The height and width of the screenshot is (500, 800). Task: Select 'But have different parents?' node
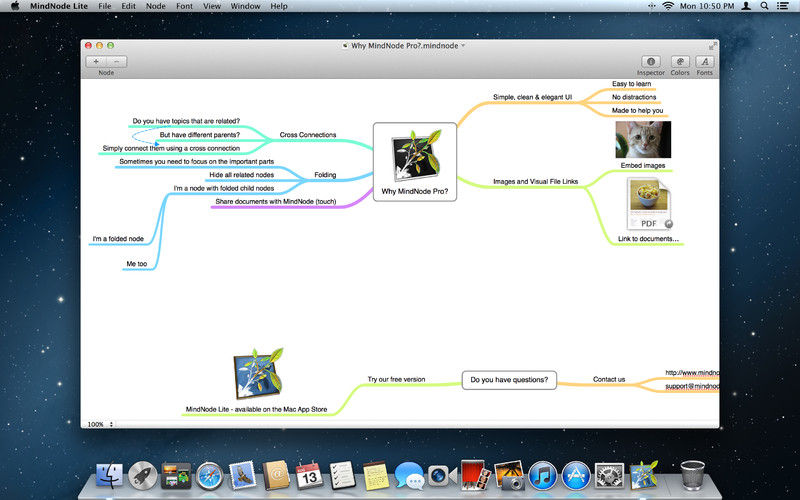pyautogui.click(x=199, y=135)
